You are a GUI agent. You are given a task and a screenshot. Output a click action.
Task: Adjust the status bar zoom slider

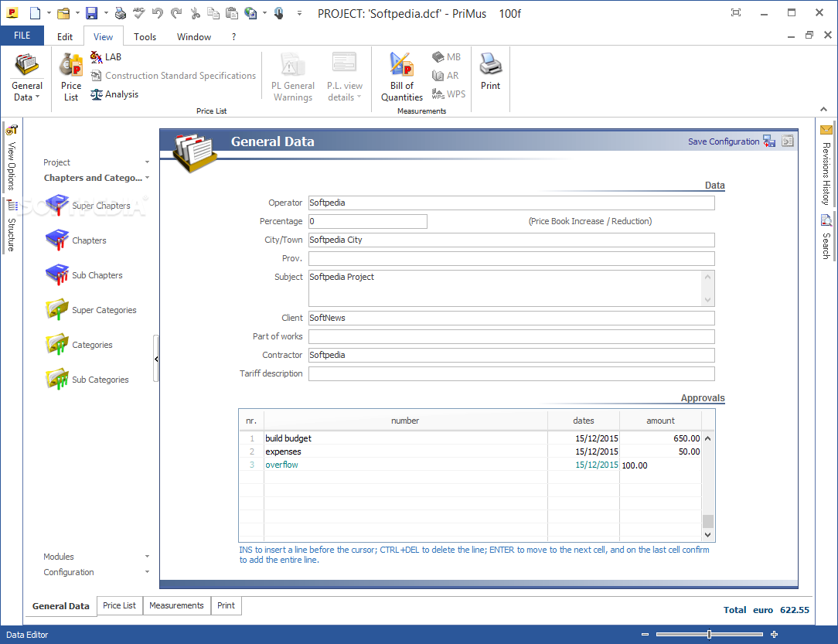click(709, 635)
